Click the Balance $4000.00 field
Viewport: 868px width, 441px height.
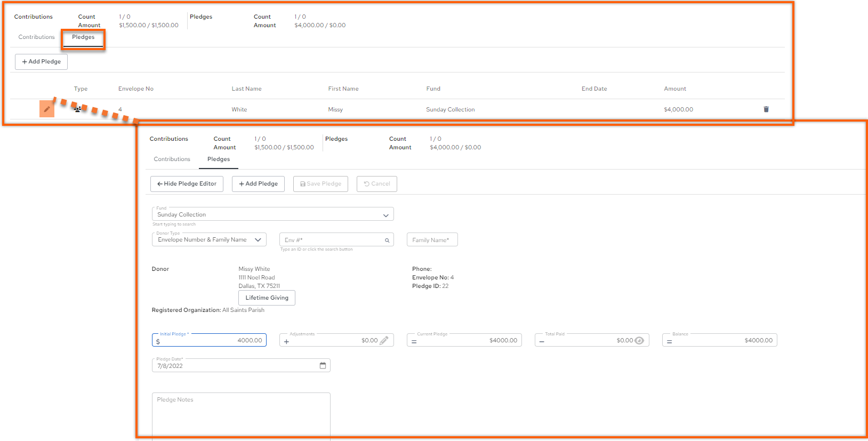719,340
